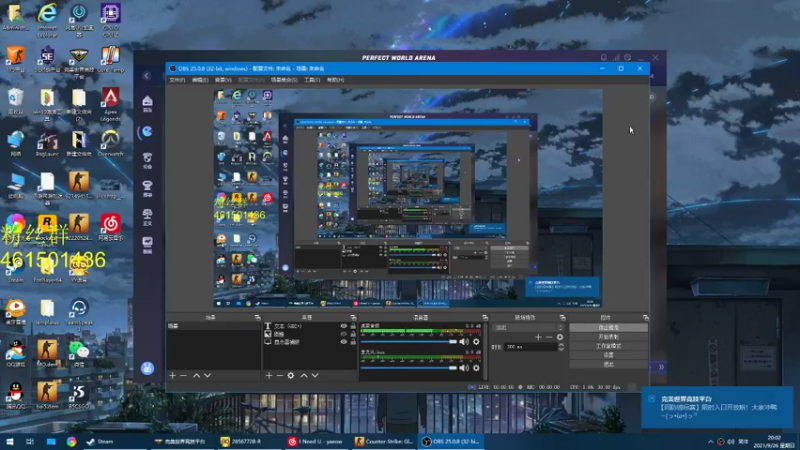
Task: Open Mic/Aux settings gear in mixer
Action: (x=476, y=368)
